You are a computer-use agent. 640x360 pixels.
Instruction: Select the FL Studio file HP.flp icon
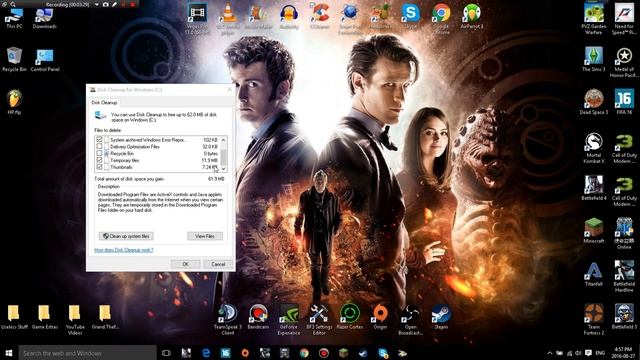pyautogui.click(x=14, y=102)
